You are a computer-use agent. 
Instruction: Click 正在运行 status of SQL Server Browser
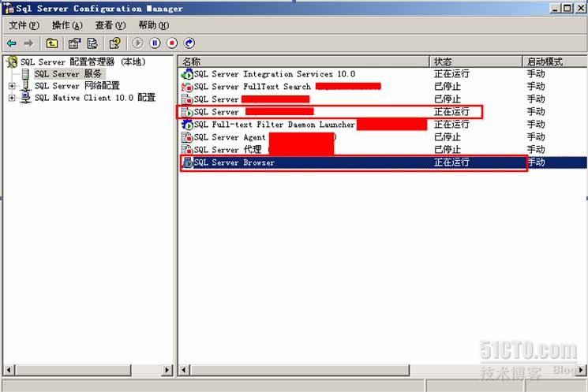pos(451,162)
